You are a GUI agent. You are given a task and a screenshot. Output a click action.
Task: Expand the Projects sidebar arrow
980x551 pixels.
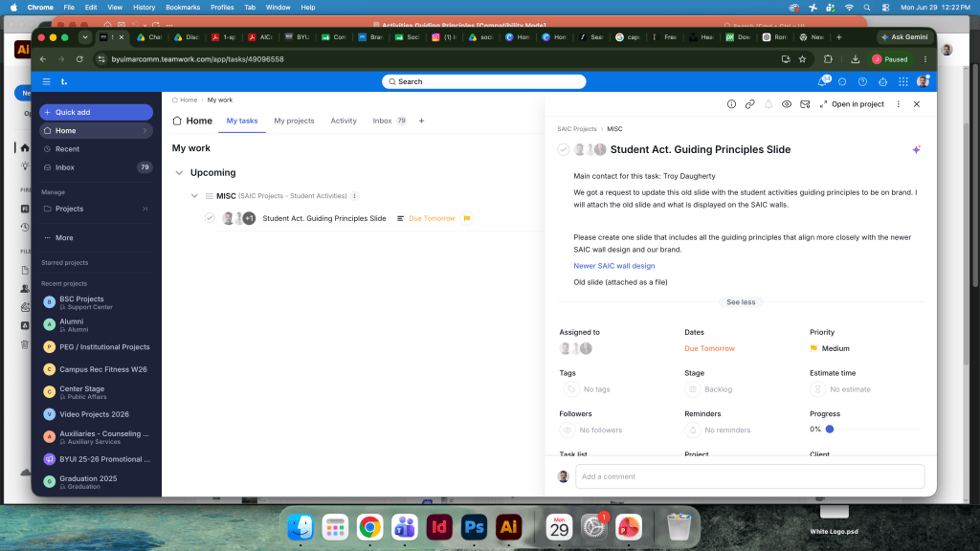(145, 209)
